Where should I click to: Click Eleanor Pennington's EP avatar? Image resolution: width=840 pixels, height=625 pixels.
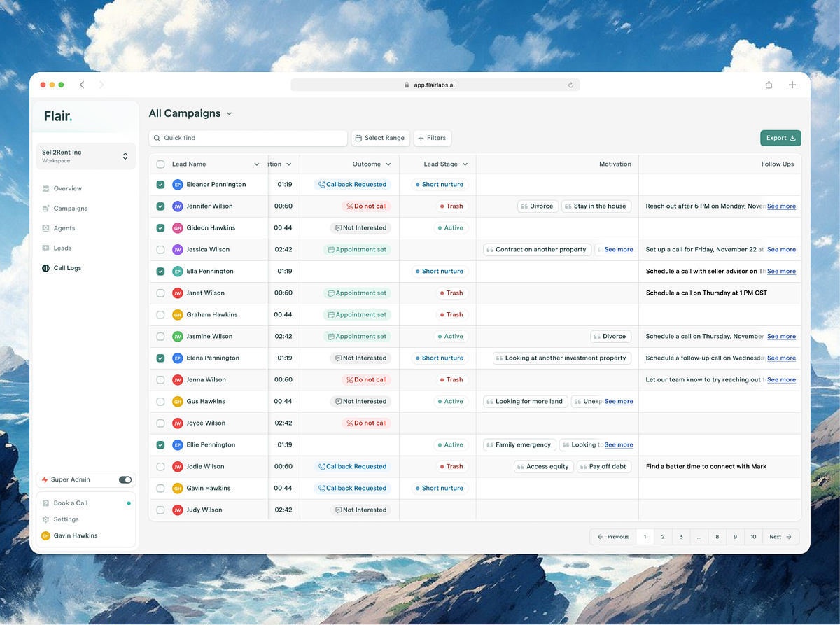pos(178,185)
